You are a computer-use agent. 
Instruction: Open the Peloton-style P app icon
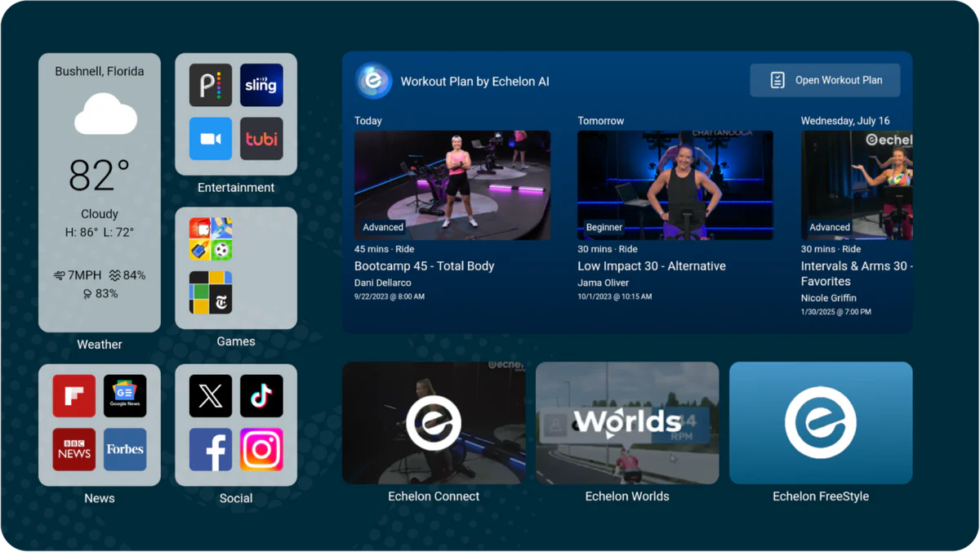tap(211, 85)
